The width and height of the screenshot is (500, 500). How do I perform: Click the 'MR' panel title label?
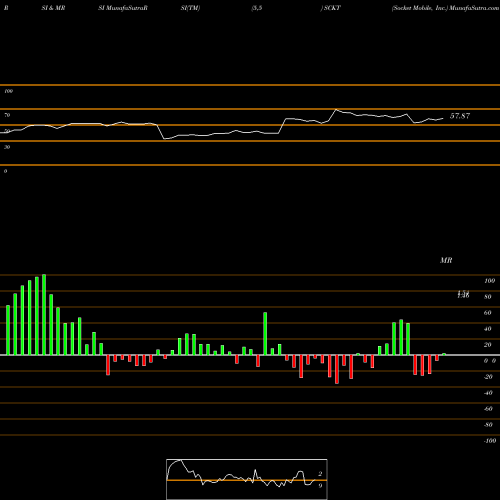pos(446,260)
